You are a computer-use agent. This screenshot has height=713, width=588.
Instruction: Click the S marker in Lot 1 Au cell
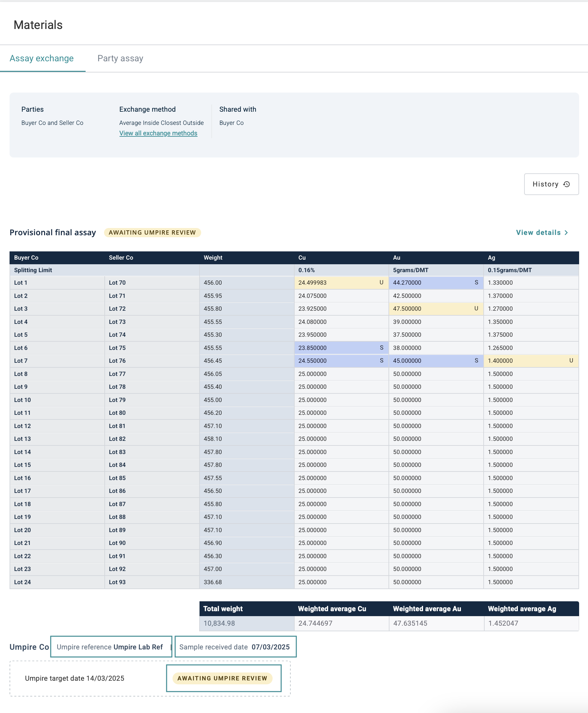[476, 282]
